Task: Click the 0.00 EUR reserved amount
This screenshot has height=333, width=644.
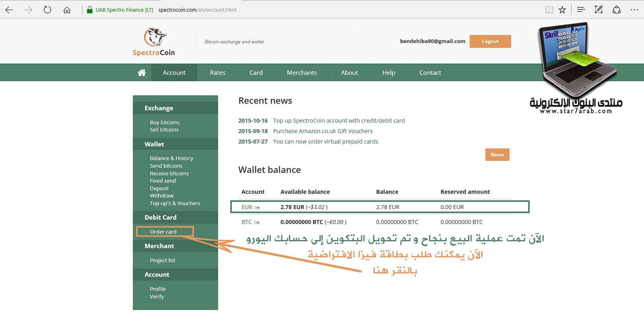Action: click(452, 207)
